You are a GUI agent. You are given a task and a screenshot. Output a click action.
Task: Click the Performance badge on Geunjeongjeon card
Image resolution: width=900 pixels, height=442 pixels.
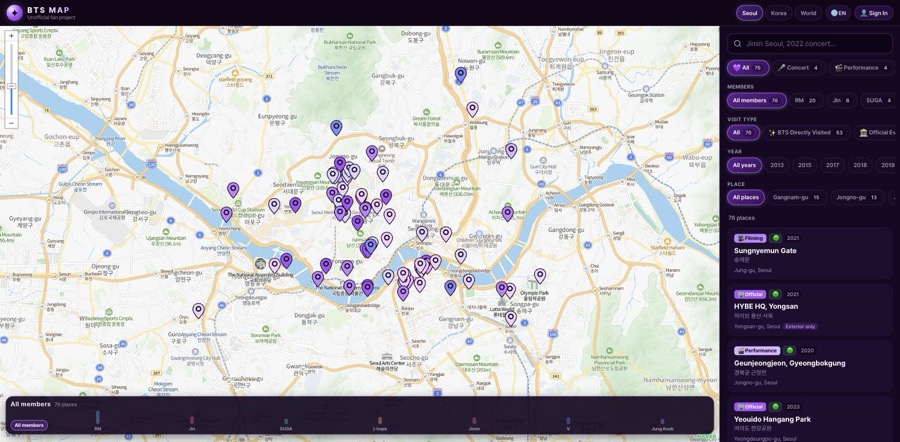[x=757, y=351]
